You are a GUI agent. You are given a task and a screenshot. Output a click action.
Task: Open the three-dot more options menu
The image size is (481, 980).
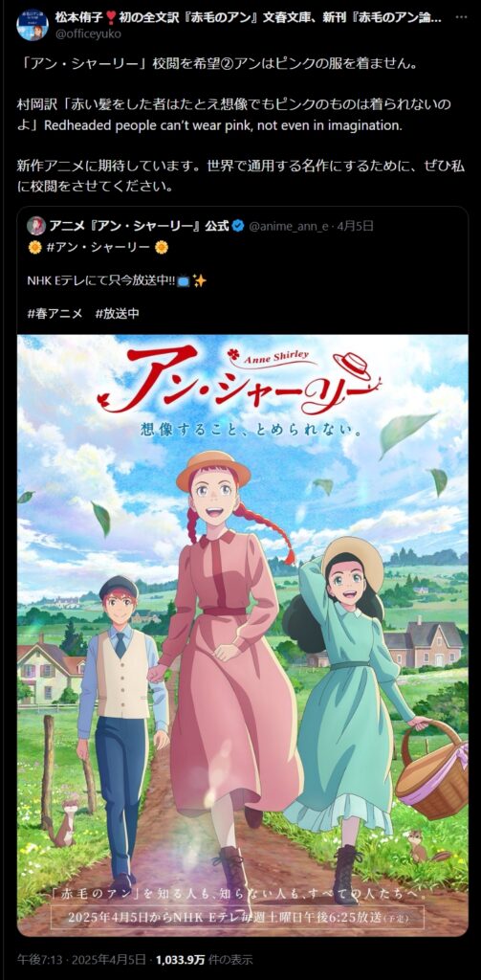pyautogui.click(x=462, y=17)
